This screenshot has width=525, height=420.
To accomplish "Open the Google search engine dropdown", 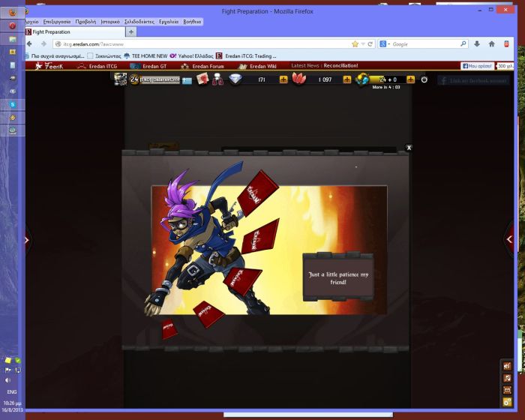I will tap(384, 44).
